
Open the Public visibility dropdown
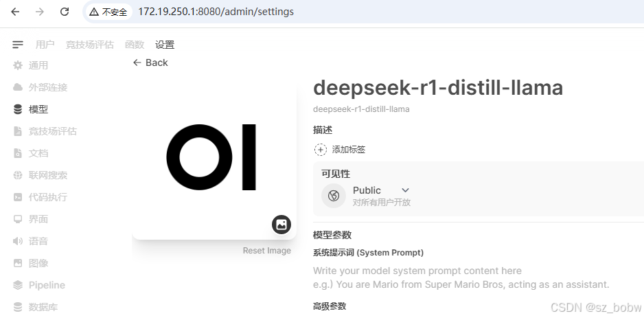click(x=381, y=190)
